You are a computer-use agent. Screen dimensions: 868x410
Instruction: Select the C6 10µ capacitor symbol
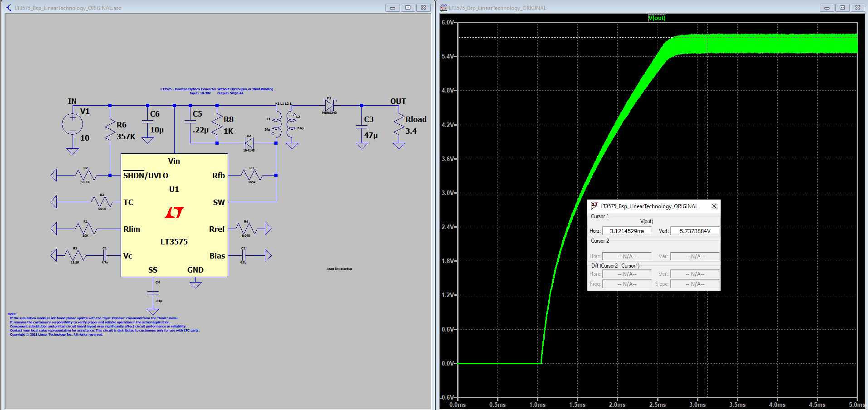click(x=147, y=122)
